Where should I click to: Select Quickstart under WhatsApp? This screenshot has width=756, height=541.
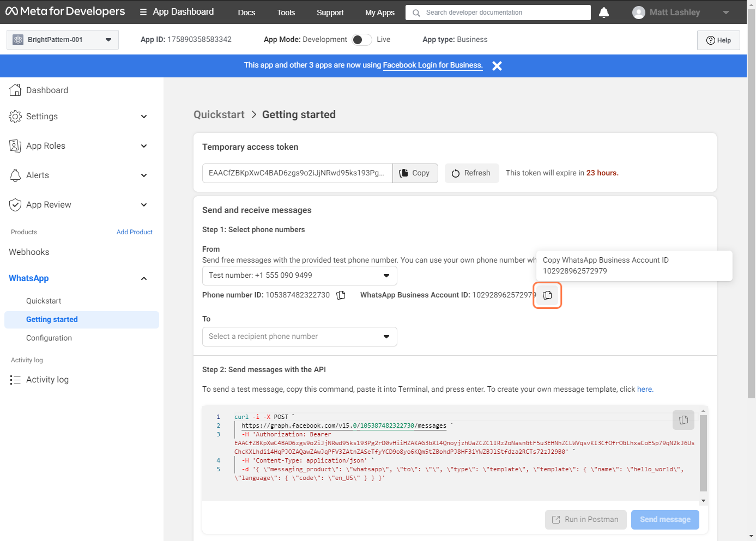(44, 301)
